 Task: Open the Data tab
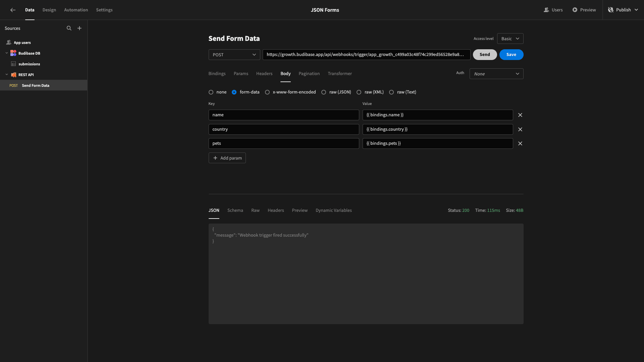pos(30,10)
